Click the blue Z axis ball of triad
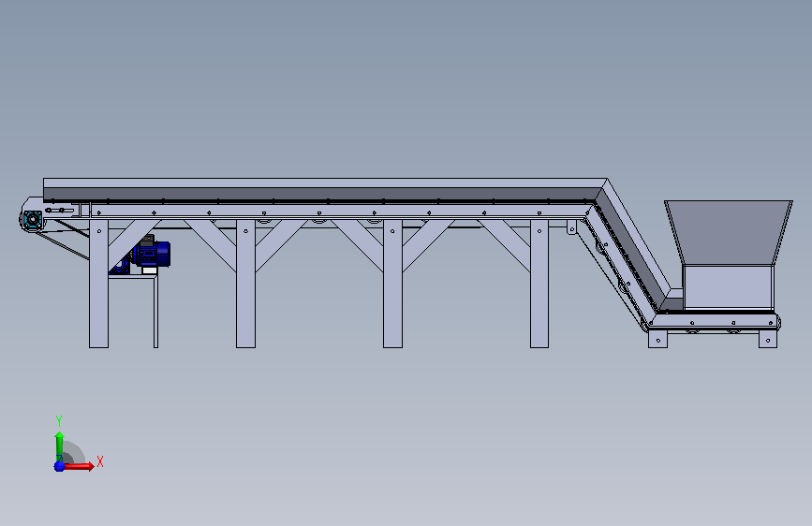This screenshot has height=526, width=812. 59,466
